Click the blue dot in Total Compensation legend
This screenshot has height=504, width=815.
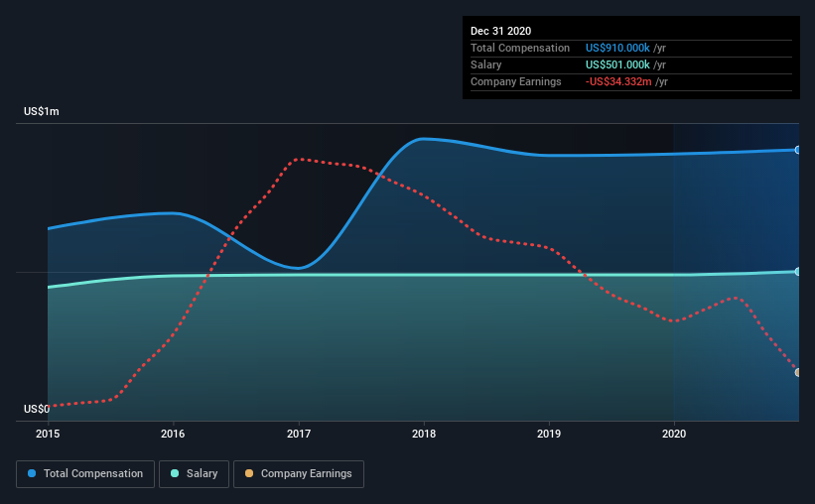pos(32,473)
